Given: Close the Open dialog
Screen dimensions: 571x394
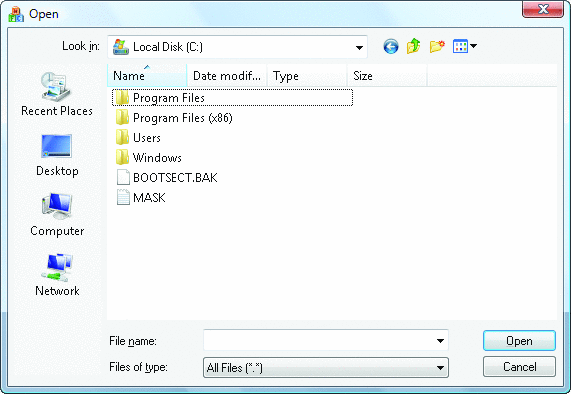Looking at the screenshot, I should (x=543, y=9).
